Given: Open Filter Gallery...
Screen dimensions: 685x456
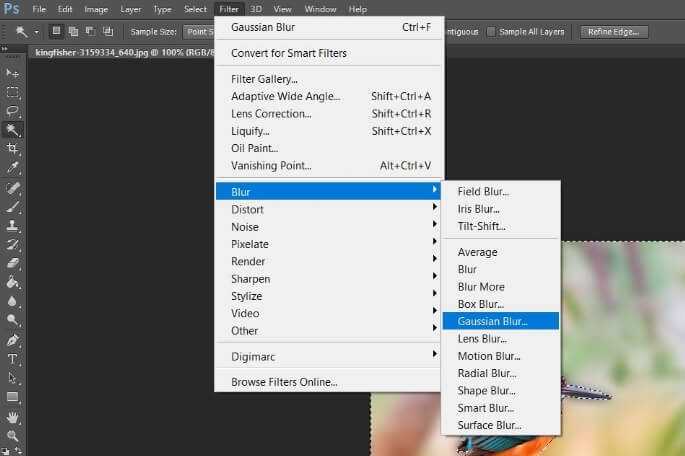Looking at the screenshot, I should pos(327,79).
